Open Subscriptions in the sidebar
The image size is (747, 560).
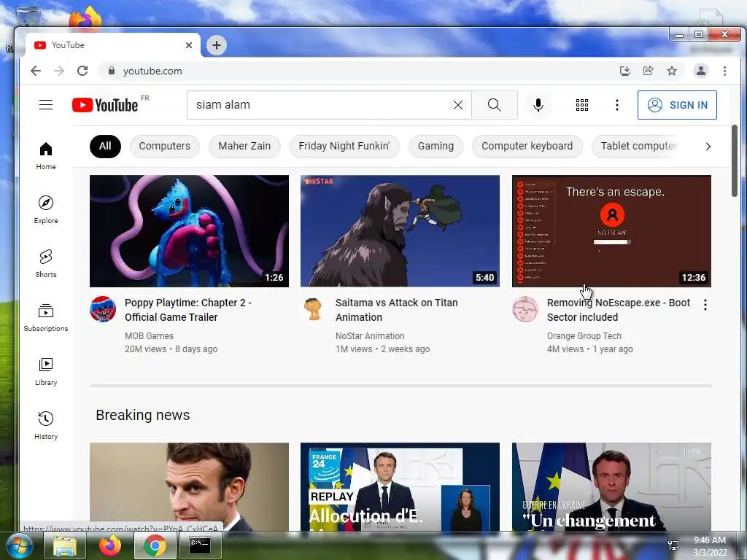pos(46,318)
